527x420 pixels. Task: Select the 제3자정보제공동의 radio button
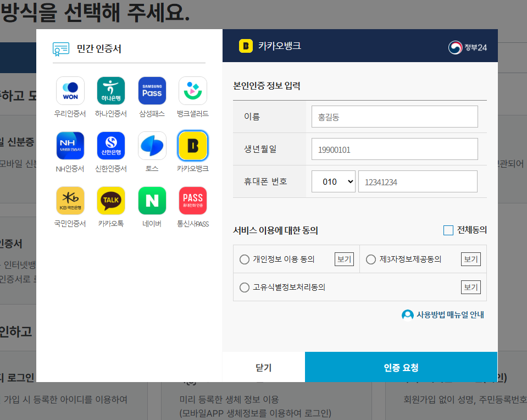point(371,259)
